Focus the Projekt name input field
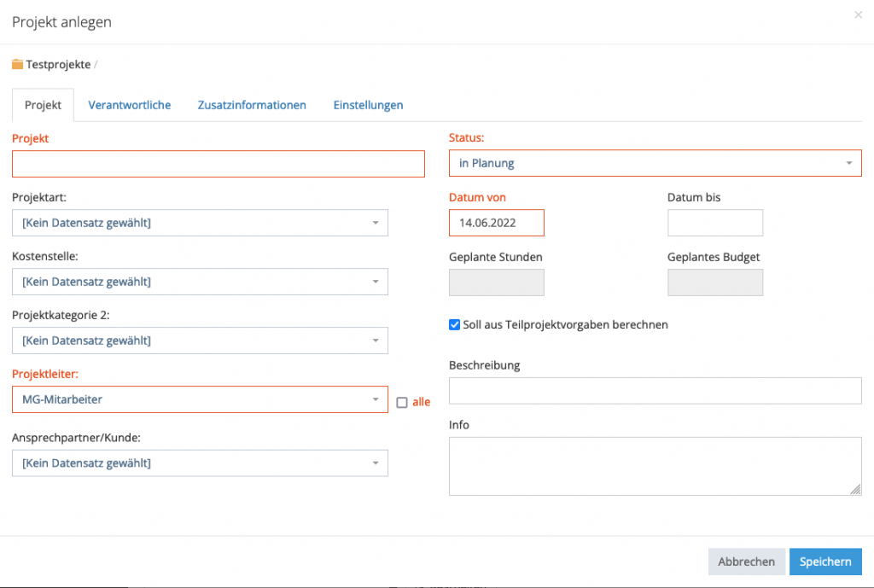The width and height of the screenshot is (874, 588). [218, 164]
